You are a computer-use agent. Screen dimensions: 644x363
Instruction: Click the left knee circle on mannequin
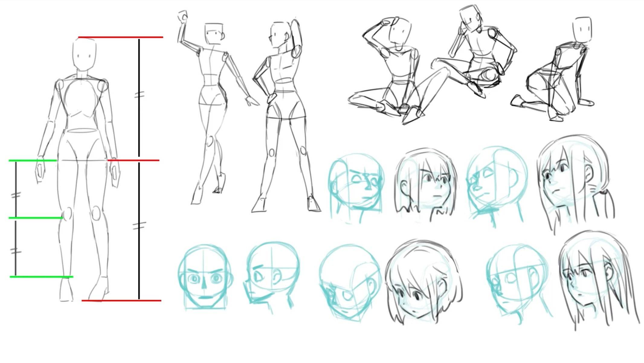(x=68, y=213)
